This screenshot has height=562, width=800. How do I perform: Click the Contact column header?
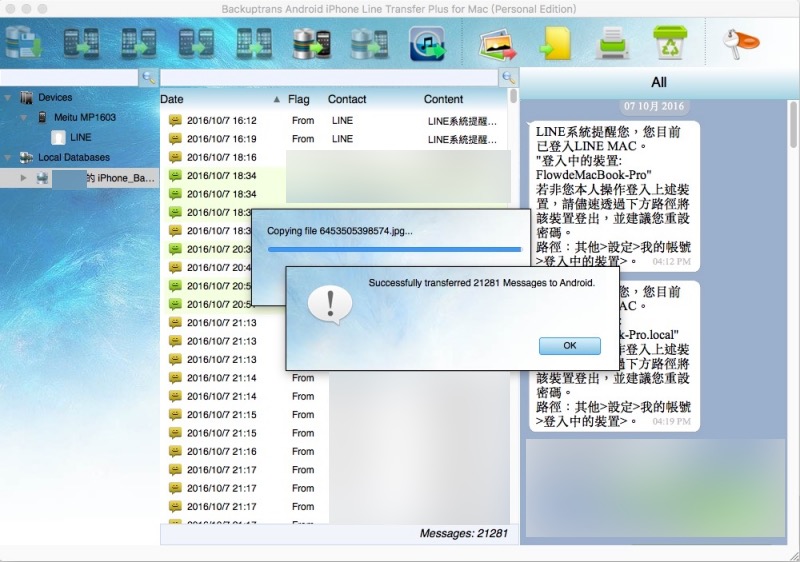(x=347, y=99)
